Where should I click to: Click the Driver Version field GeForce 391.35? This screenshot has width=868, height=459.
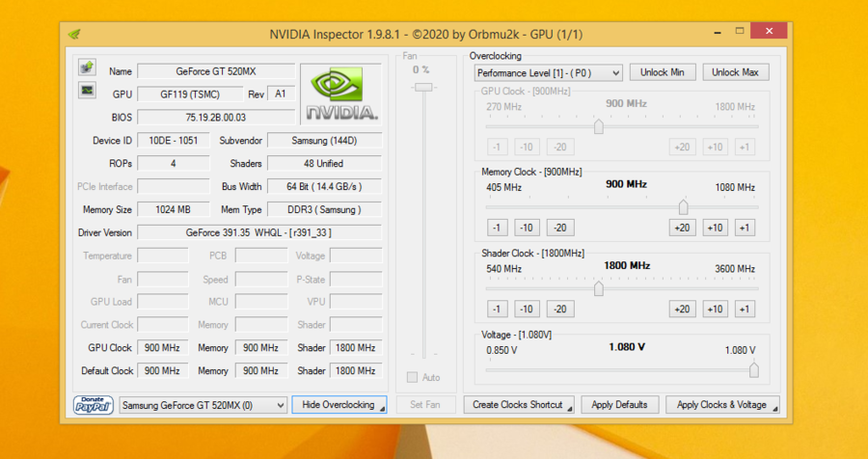coord(259,232)
